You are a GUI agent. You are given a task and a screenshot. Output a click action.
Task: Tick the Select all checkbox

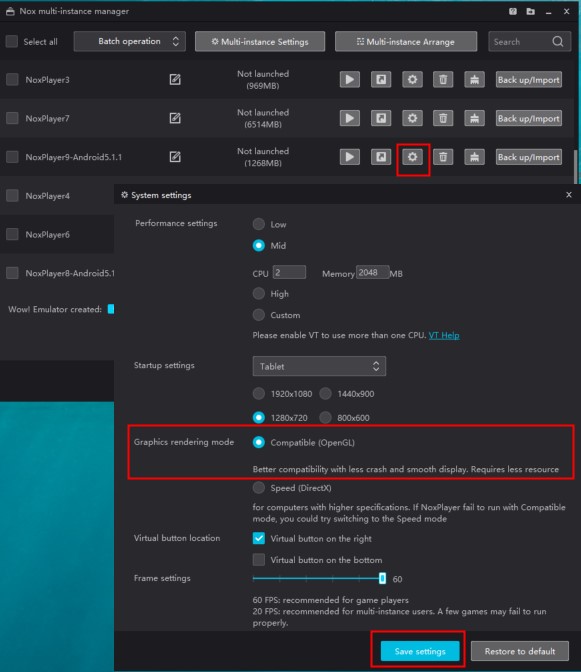[x=12, y=42]
